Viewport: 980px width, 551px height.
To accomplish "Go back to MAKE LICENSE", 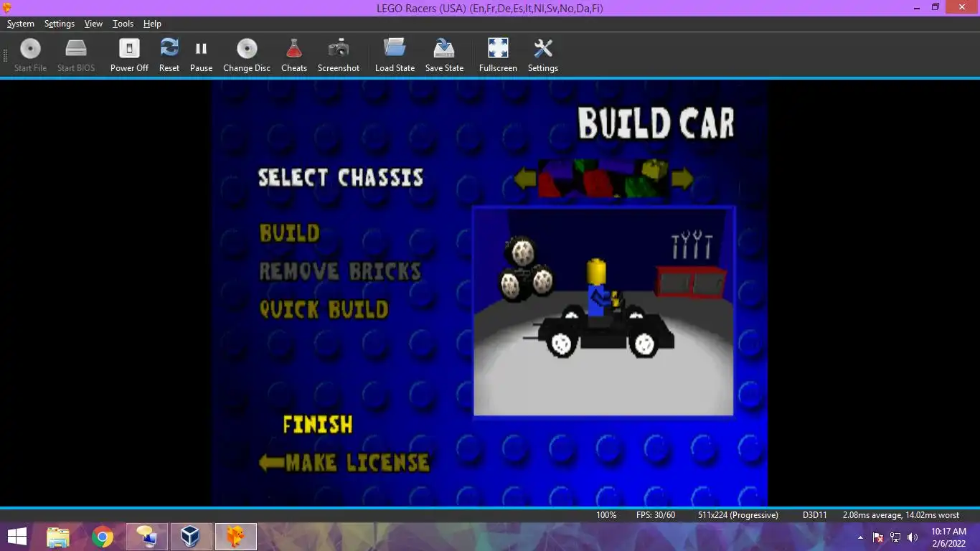I will coord(344,463).
